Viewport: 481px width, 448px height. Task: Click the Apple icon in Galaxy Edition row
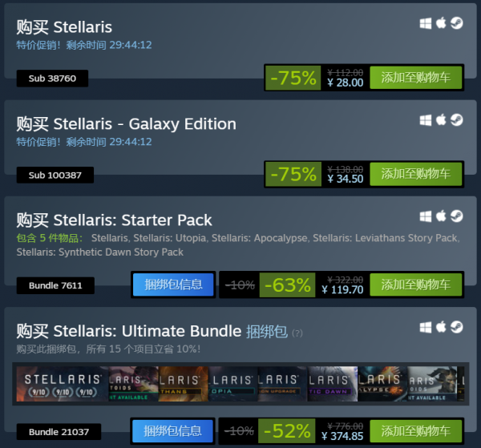pyautogui.click(x=441, y=119)
